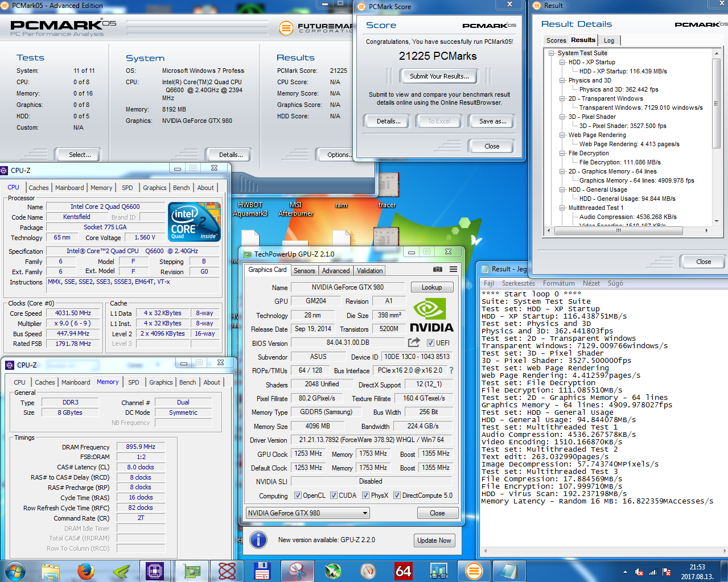
Task: Click the BIOS export arrow icon in GPU-Z
Action: pyautogui.click(x=414, y=342)
